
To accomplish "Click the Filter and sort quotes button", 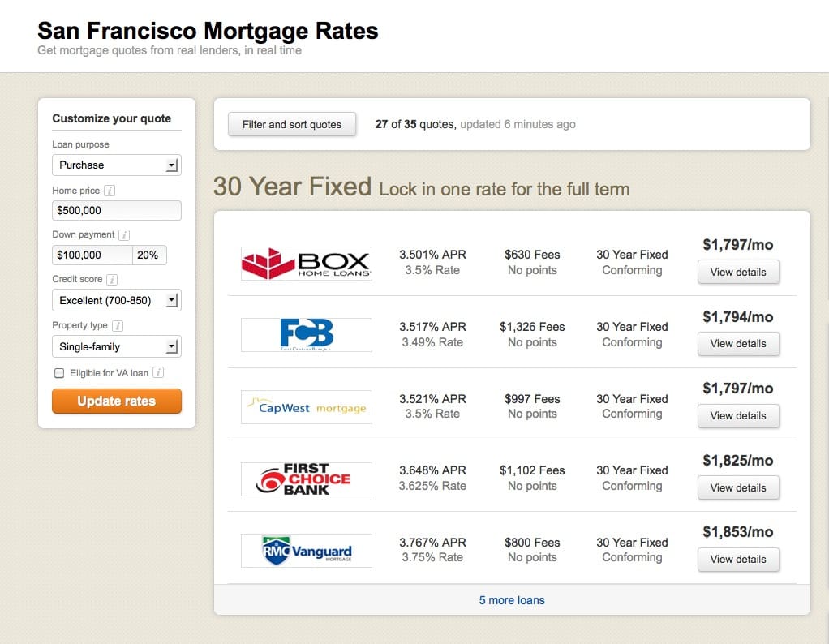I will (x=292, y=125).
